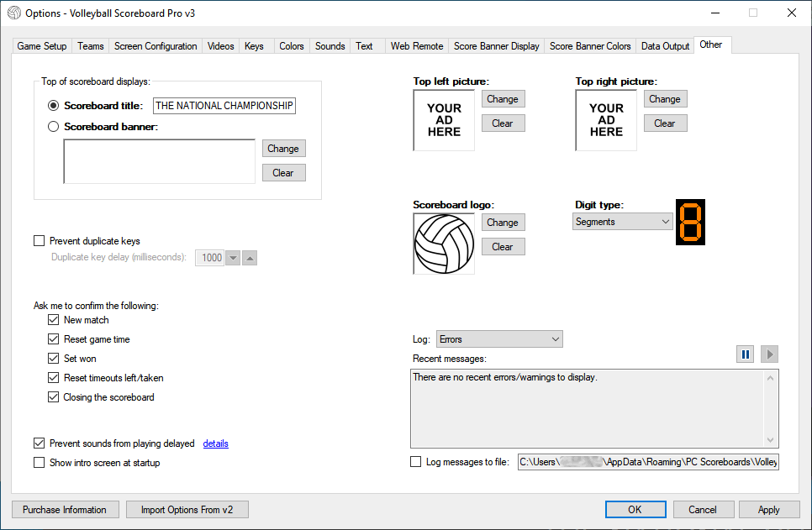The width and height of the screenshot is (812, 530).
Task: Decrease the duplicate key delay value
Action: coord(233,258)
